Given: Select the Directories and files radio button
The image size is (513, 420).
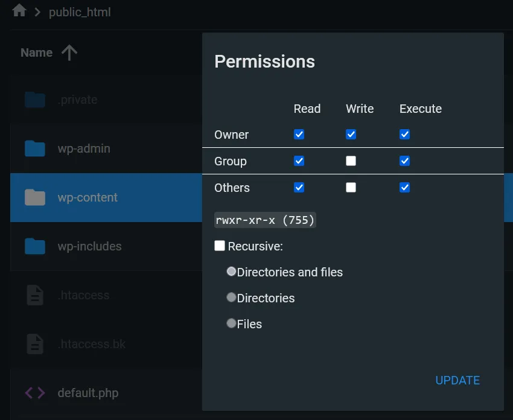Looking at the screenshot, I should click(231, 271).
